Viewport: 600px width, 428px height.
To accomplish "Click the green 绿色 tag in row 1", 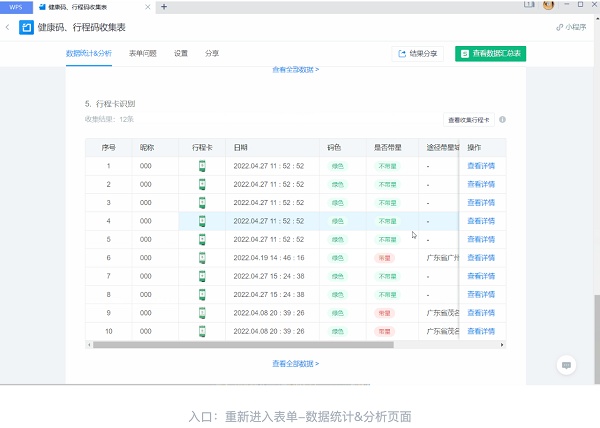I will (338, 166).
